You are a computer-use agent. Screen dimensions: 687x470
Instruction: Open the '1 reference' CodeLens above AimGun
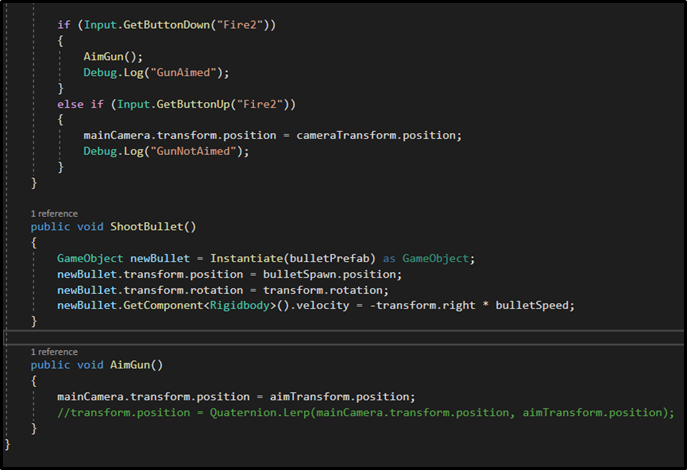(x=54, y=352)
